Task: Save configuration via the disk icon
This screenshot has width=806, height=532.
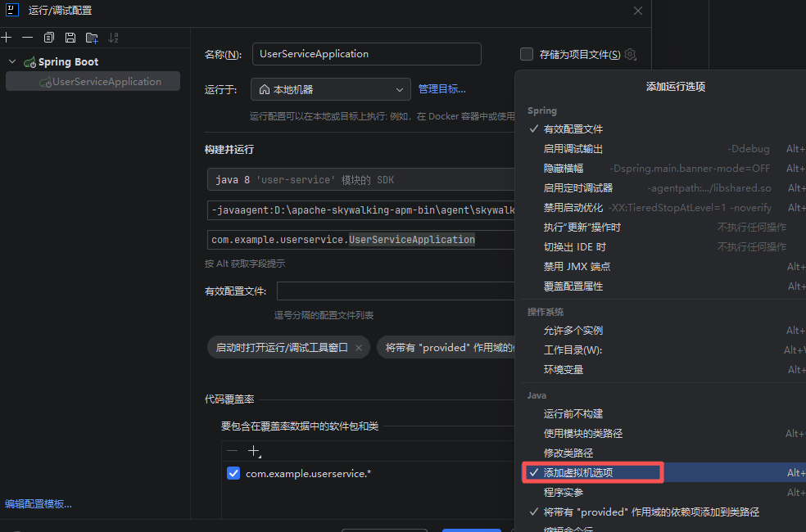Action: pos(70,38)
